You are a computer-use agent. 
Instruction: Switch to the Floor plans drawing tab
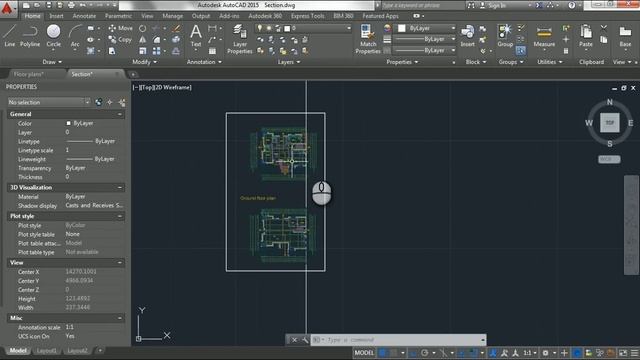pyautogui.click(x=29, y=74)
